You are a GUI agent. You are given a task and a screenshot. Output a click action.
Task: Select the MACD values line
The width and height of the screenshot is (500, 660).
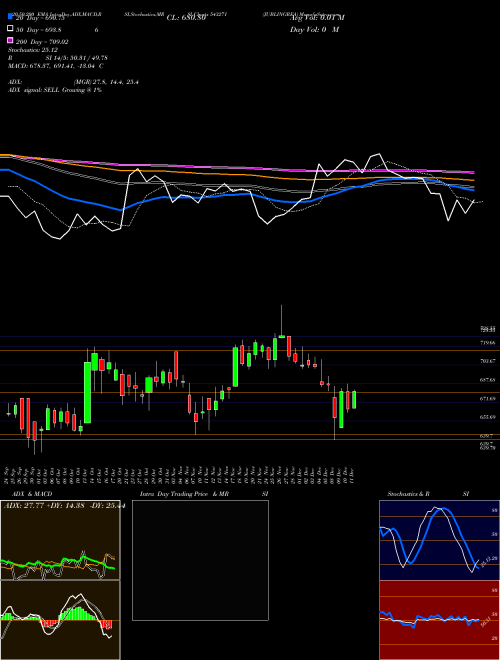(x=56, y=66)
